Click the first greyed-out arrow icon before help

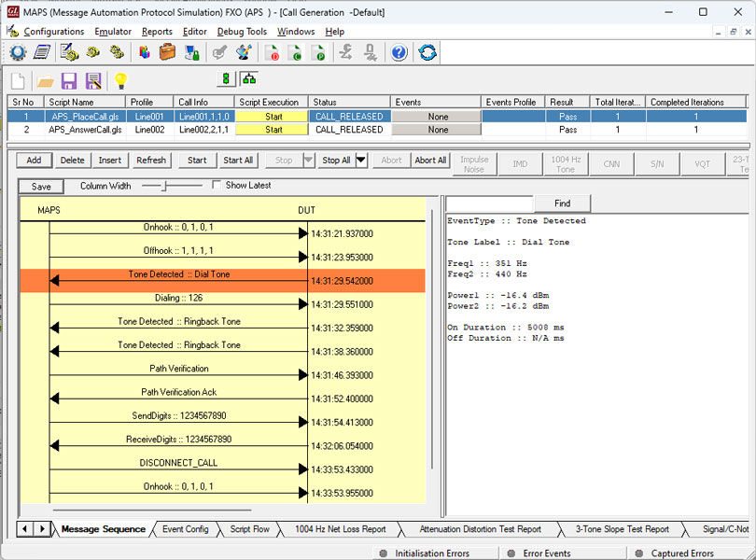[x=345, y=52]
